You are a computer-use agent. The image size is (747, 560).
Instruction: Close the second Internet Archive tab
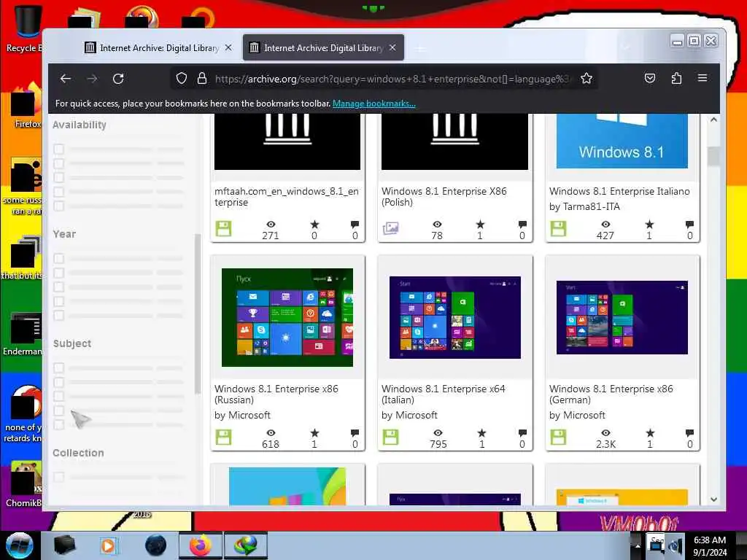point(392,47)
